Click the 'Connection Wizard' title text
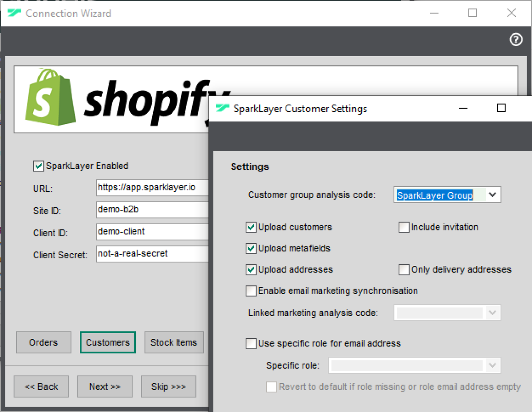This screenshot has height=412, width=532. tap(69, 13)
